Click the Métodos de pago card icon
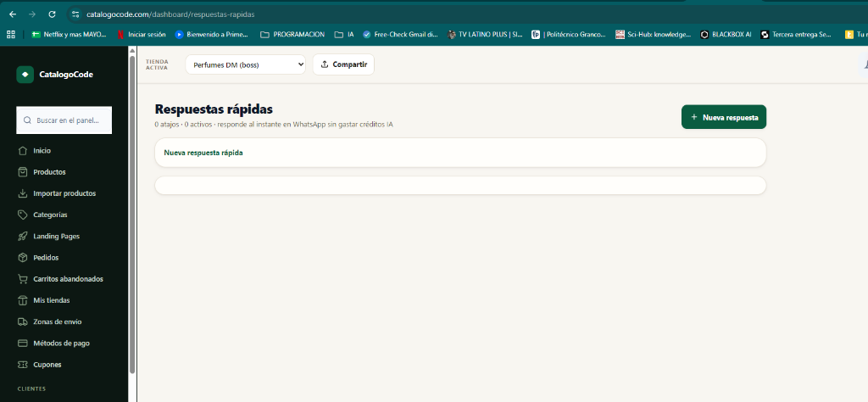 pos(23,343)
